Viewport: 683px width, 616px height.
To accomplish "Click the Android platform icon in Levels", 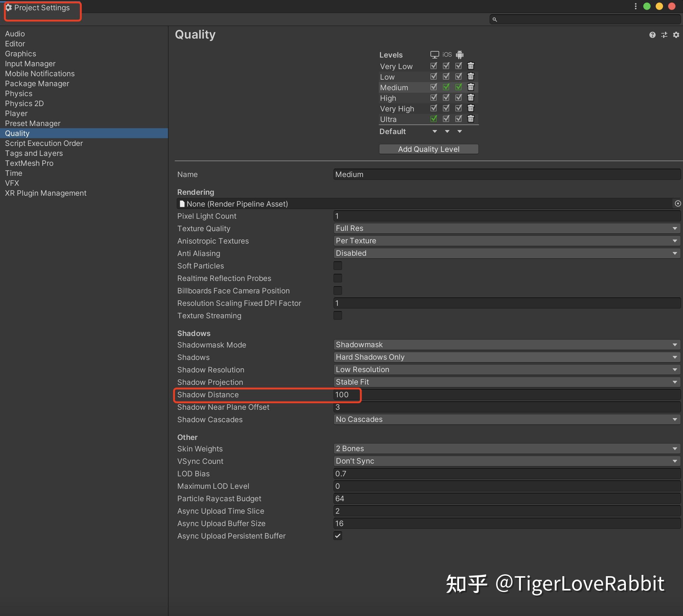I will click(x=459, y=54).
